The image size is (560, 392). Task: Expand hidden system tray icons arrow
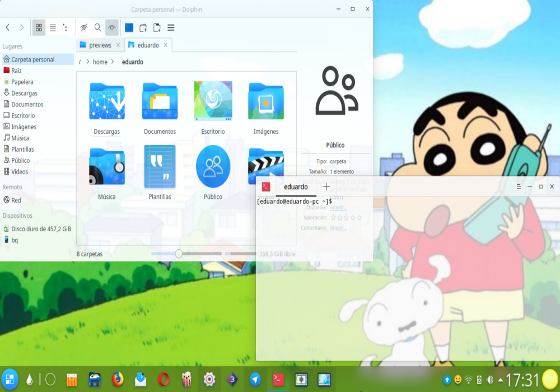[500, 380]
